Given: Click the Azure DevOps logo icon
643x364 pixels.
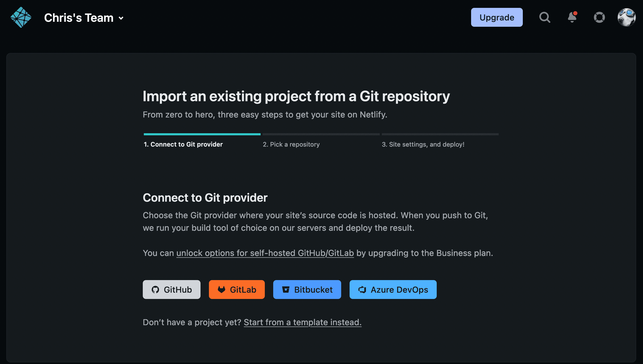Looking at the screenshot, I should tap(362, 290).
